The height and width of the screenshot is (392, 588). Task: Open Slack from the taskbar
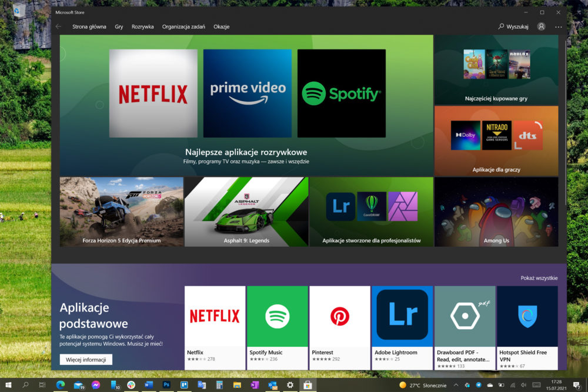pyautogui.click(x=131, y=385)
